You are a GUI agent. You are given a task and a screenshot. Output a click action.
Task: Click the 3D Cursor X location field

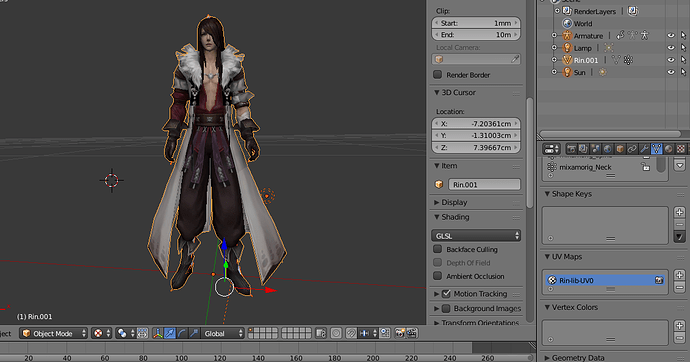pyautogui.click(x=476, y=124)
